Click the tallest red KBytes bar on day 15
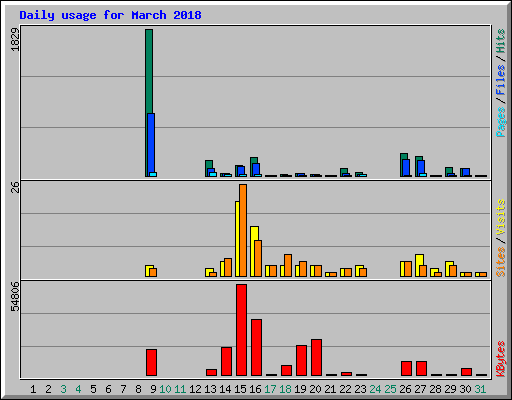This screenshot has width=512, height=400. pos(241,330)
